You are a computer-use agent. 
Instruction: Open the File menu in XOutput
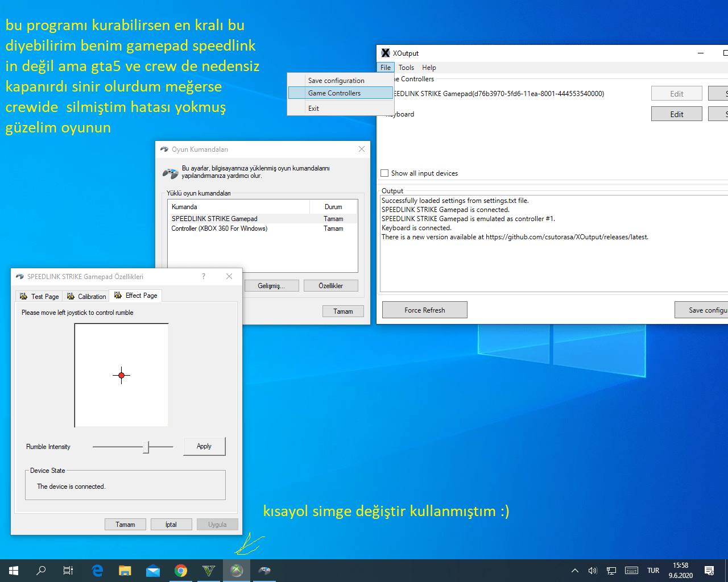386,67
